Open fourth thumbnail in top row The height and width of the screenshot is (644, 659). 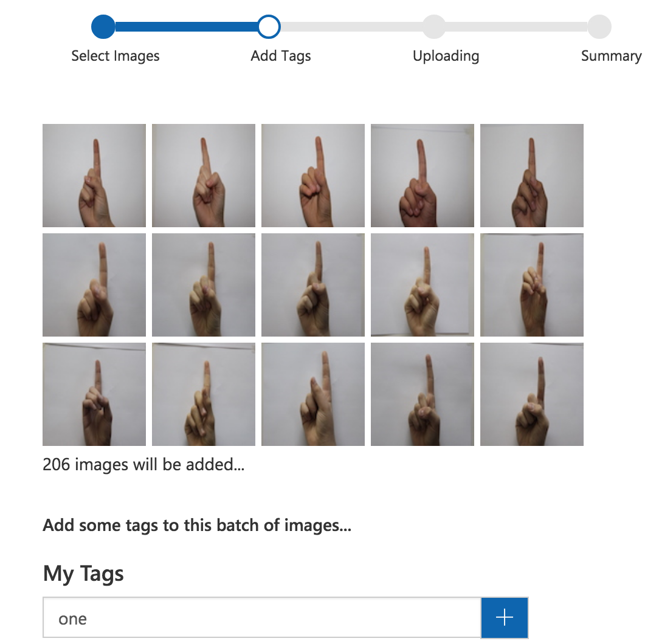point(423,176)
